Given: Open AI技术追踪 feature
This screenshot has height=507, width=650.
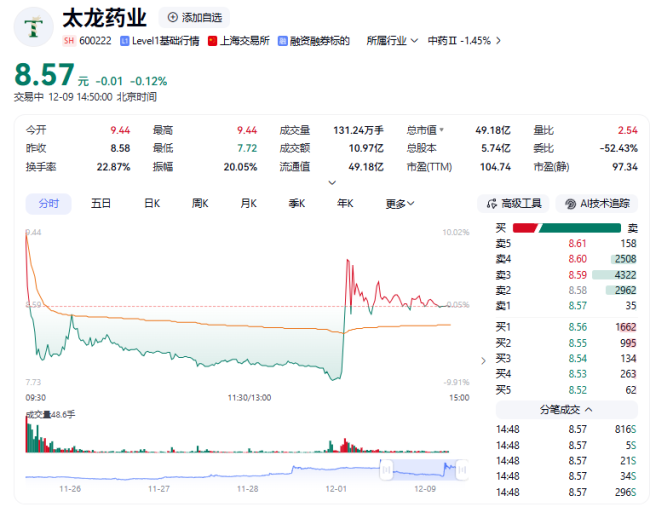Looking at the screenshot, I should pos(596,203).
